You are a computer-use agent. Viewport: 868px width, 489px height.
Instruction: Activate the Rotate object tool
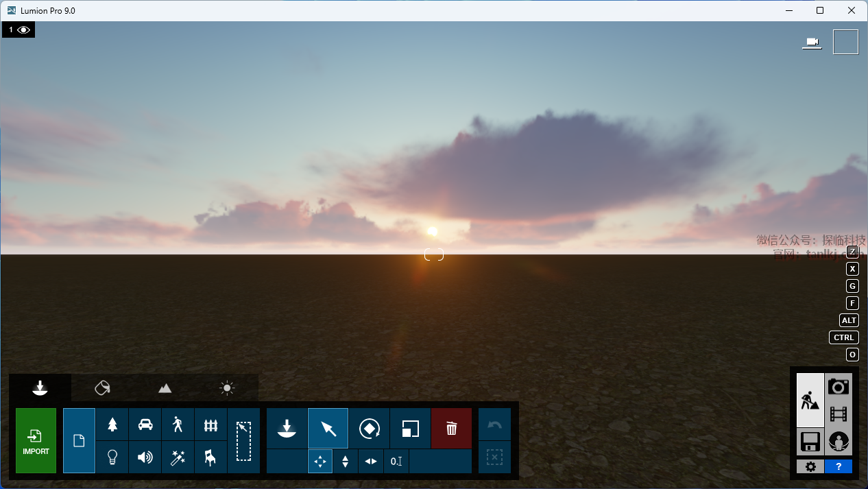369,429
